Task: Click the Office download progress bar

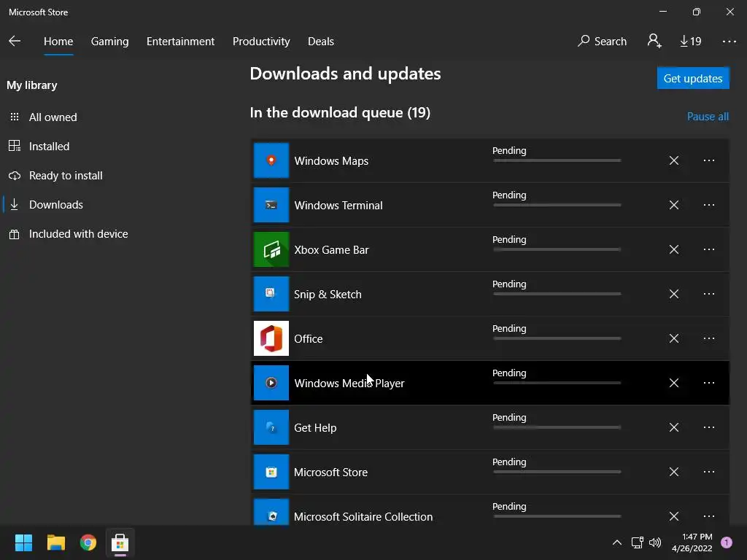Action: tap(557, 338)
